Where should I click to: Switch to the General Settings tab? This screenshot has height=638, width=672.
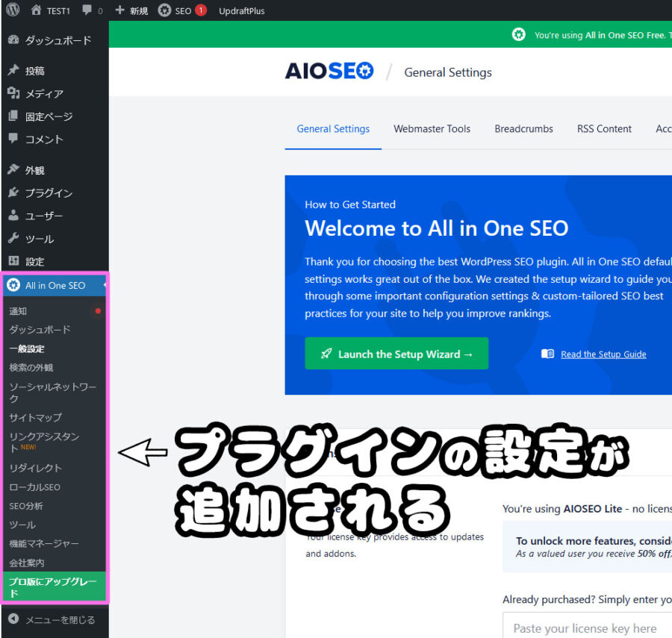333,129
